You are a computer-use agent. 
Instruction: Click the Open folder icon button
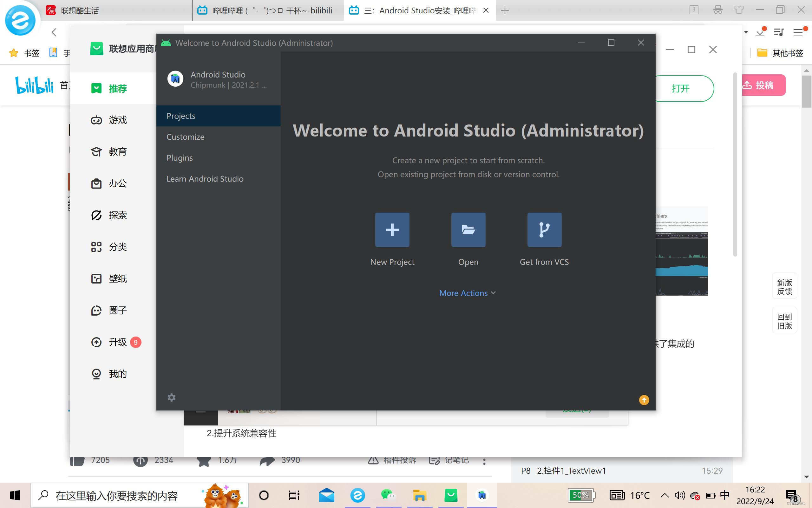(x=468, y=230)
